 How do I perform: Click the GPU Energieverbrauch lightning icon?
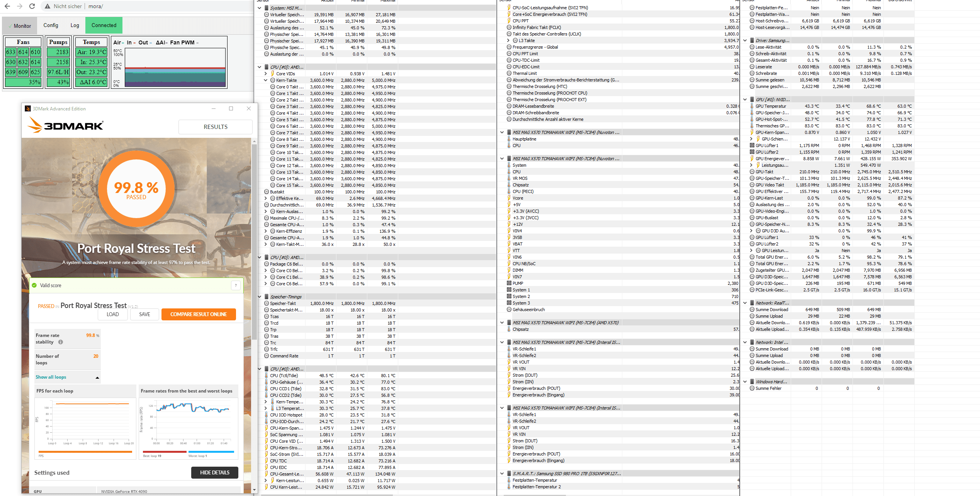coord(752,159)
